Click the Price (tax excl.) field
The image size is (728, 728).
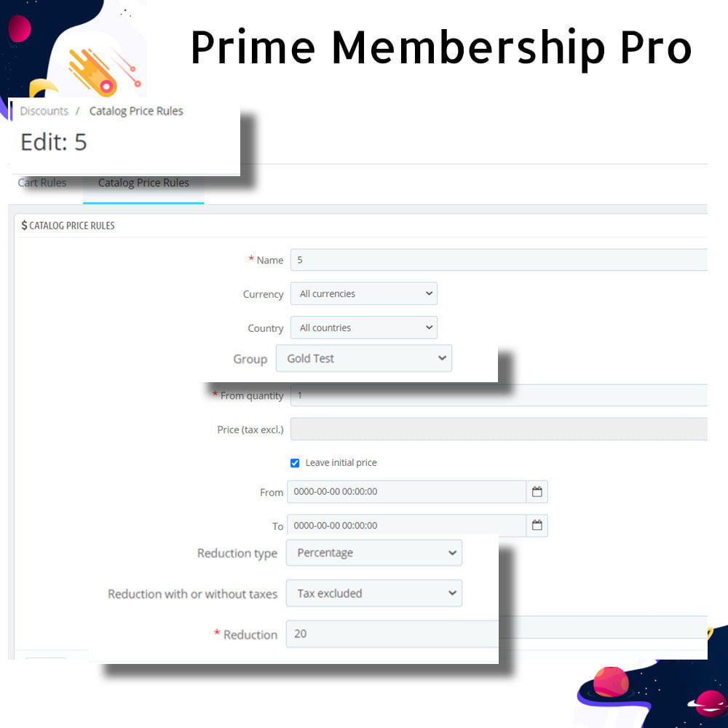pyautogui.click(x=499, y=429)
